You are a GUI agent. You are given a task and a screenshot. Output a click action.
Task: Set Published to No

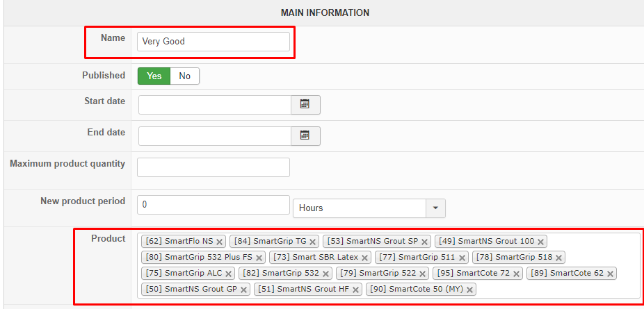(x=185, y=76)
